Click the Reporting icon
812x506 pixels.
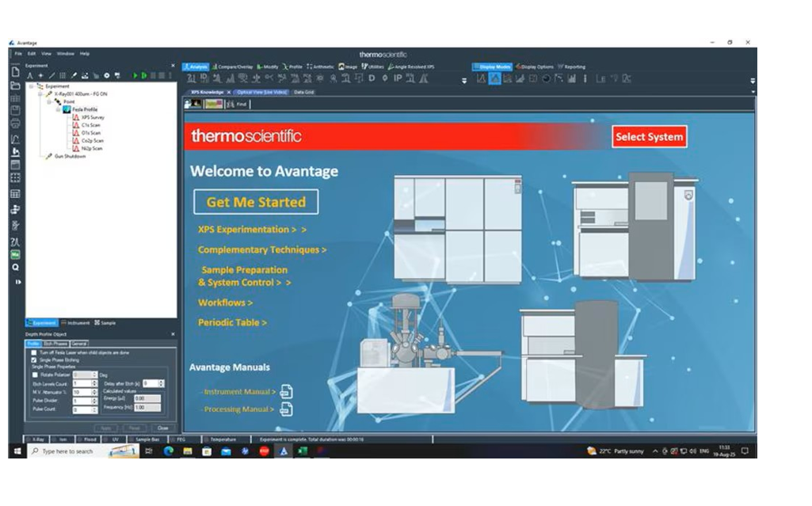[575, 67]
